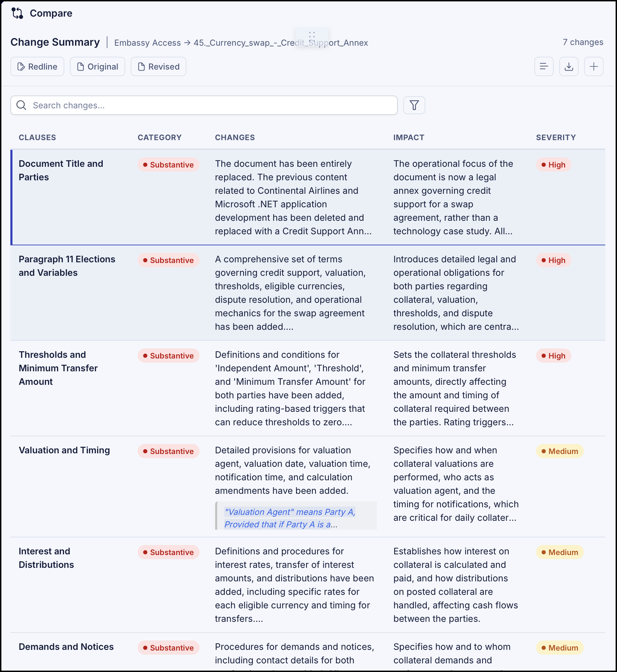The width and height of the screenshot is (617, 672).
Task: Click the Category column header
Action: coord(159,137)
